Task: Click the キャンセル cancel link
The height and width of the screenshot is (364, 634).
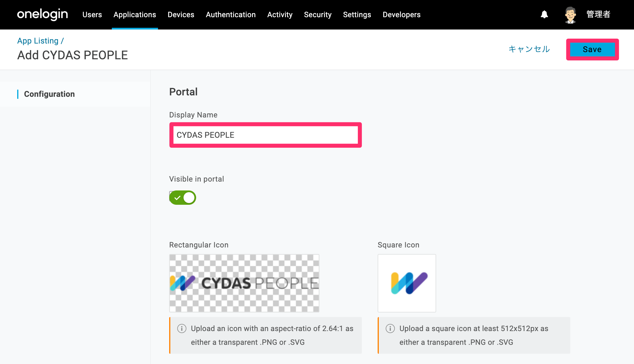Action: 529,49
